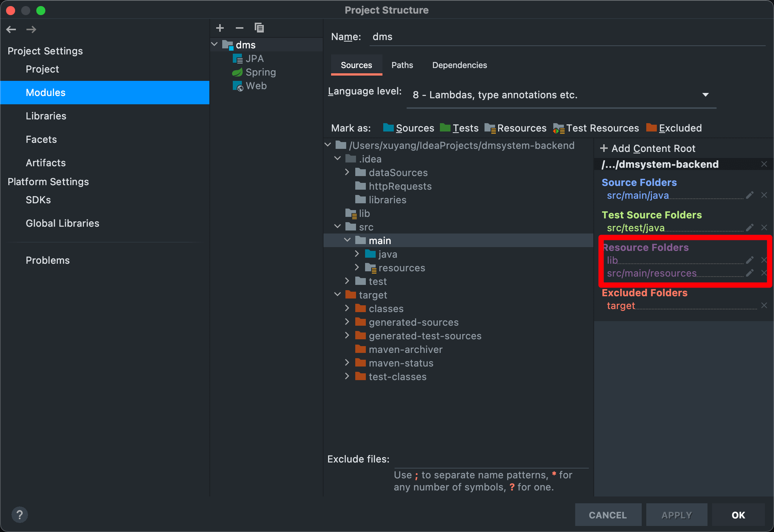Click the add module plus icon
This screenshot has height=532, width=774.
point(220,28)
